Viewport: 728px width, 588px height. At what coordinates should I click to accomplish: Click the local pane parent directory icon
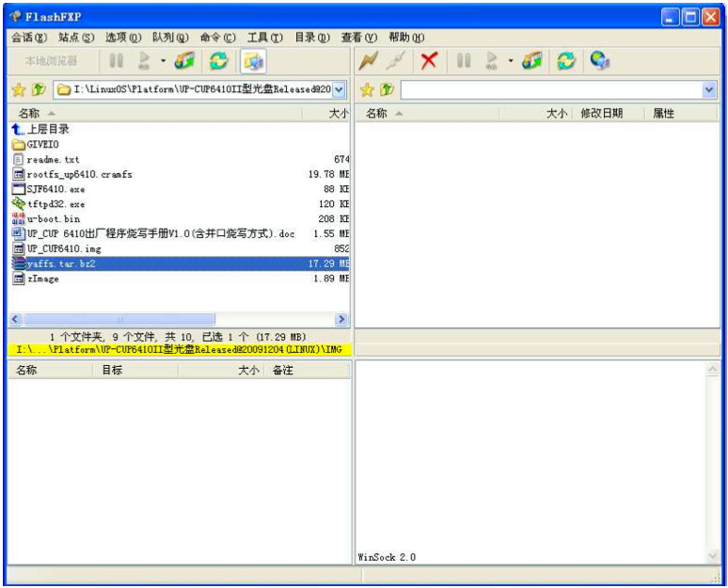39,89
